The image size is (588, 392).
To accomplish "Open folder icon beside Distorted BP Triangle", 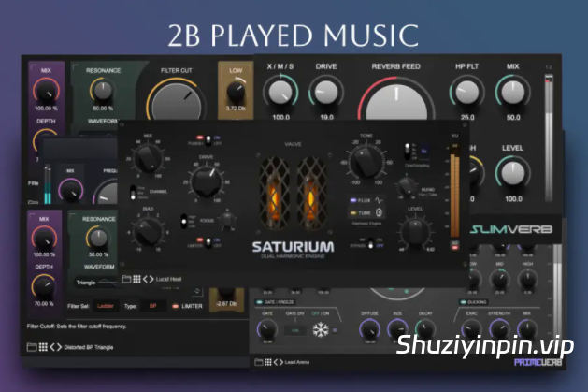I will [x=32, y=347].
